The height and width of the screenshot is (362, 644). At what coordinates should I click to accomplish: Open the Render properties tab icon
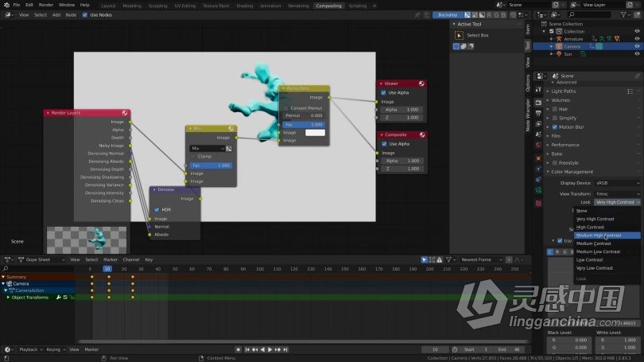tap(538, 103)
